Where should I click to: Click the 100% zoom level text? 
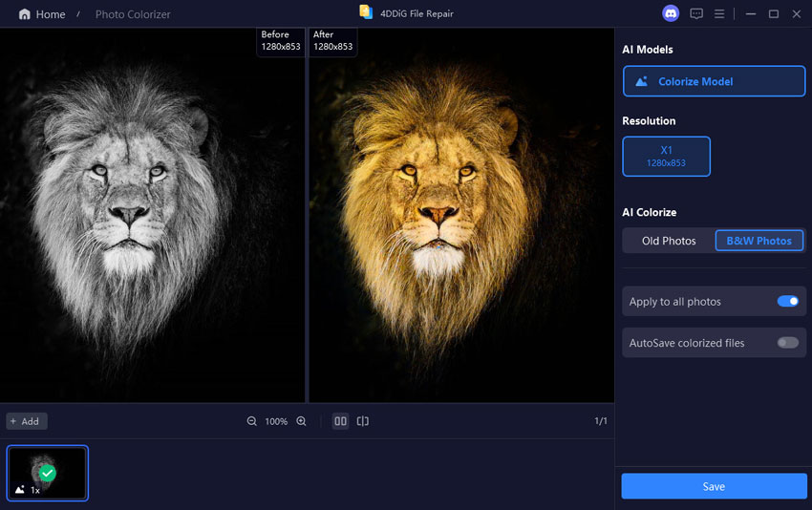click(276, 421)
